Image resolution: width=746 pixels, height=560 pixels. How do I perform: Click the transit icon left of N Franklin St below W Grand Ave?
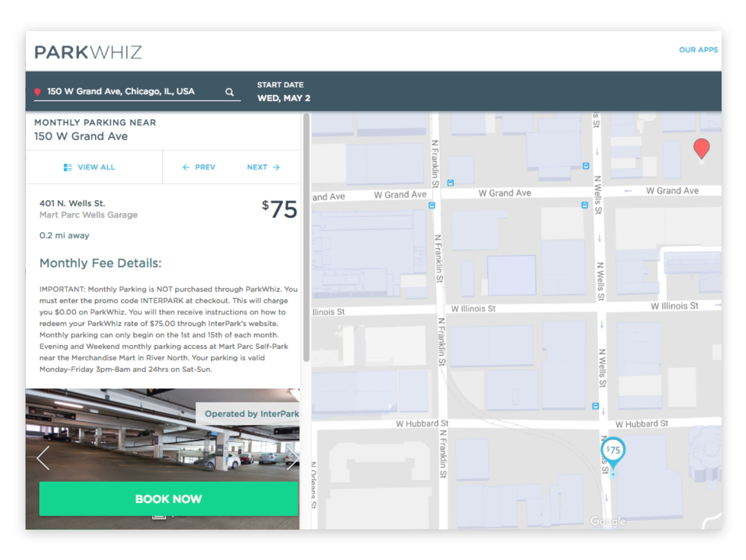432,205
